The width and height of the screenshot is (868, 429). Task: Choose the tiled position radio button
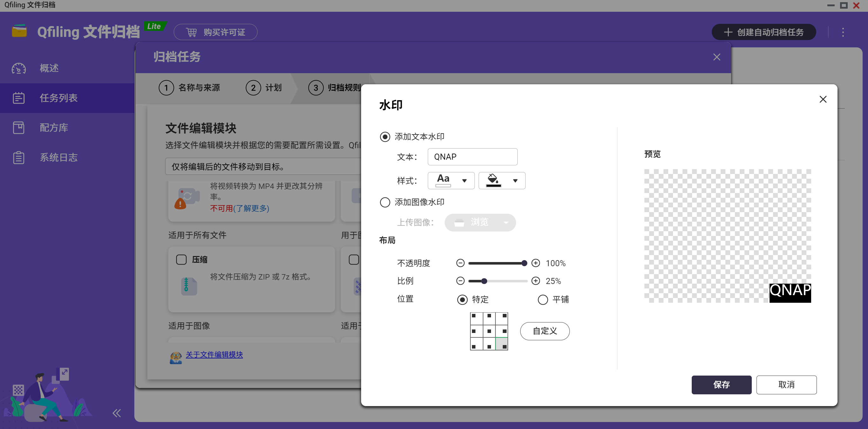(x=542, y=300)
